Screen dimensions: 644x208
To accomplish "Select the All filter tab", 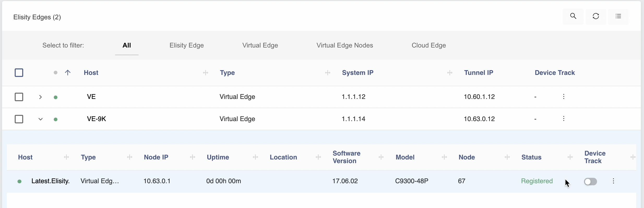I will coord(127,45).
